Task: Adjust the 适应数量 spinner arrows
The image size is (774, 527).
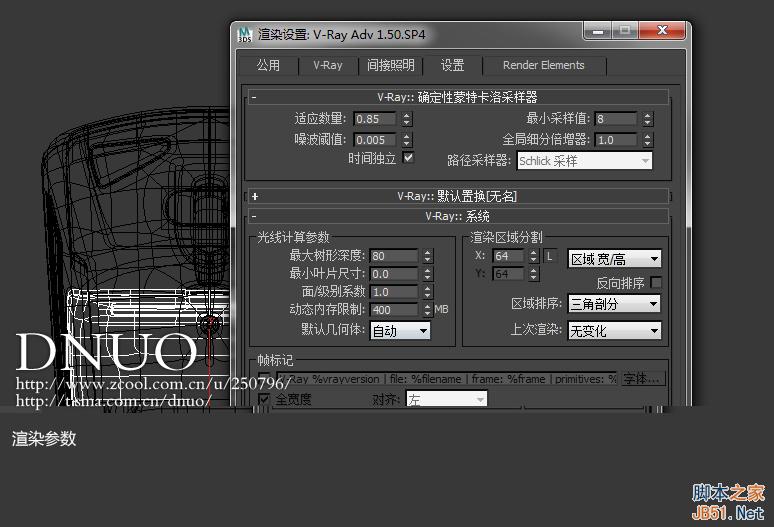Action: coord(407,119)
